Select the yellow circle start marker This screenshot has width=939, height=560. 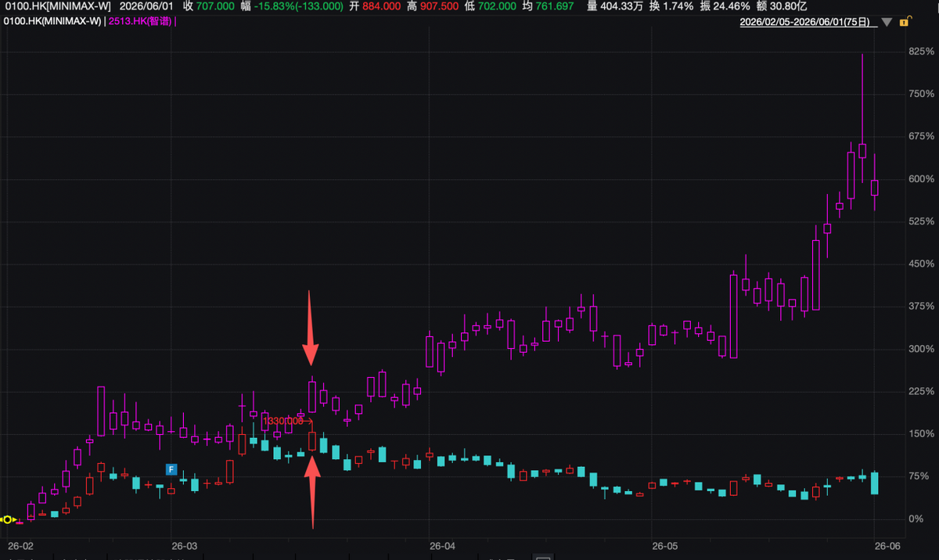point(8,519)
